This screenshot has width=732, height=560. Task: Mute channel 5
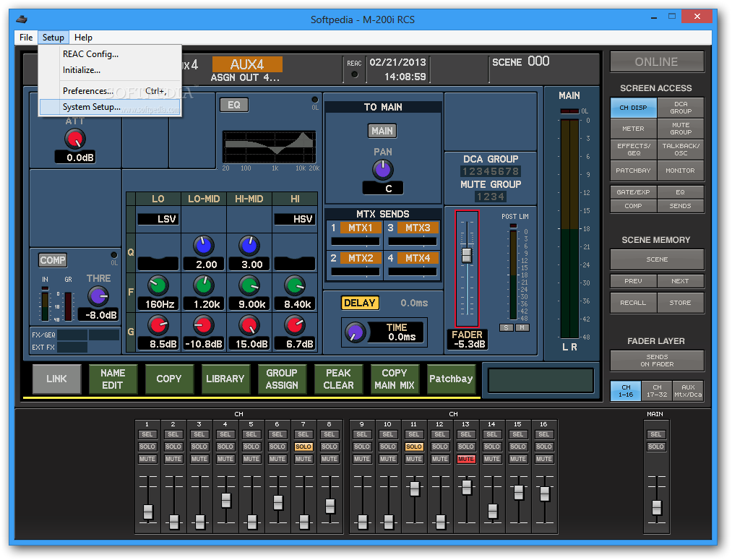[x=251, y=459]
